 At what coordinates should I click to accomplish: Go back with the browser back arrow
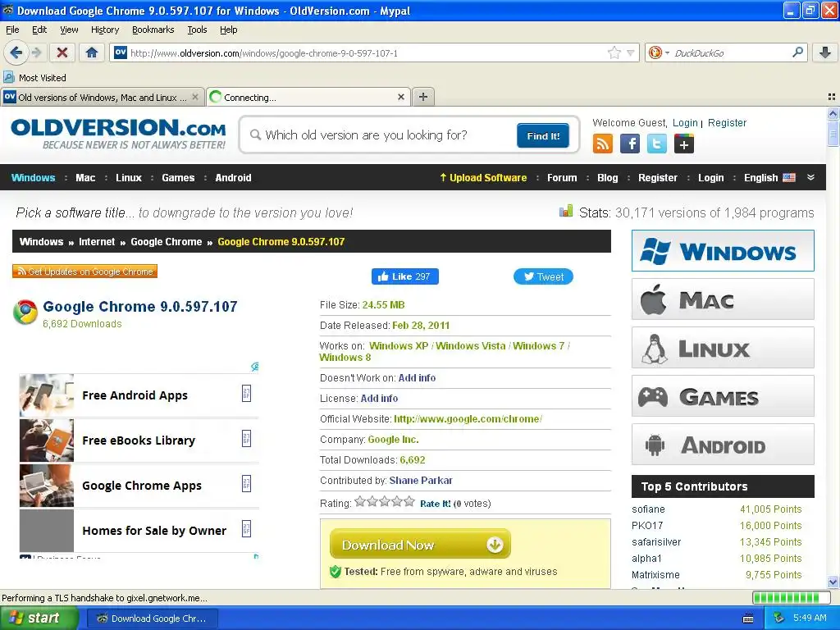tap(16, 52)
